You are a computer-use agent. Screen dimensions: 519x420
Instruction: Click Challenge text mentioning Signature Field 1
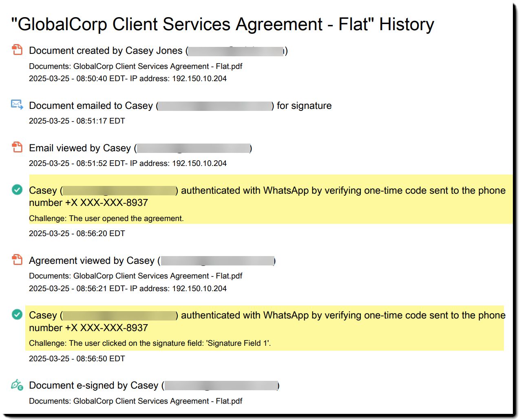[x=150, y=343]
